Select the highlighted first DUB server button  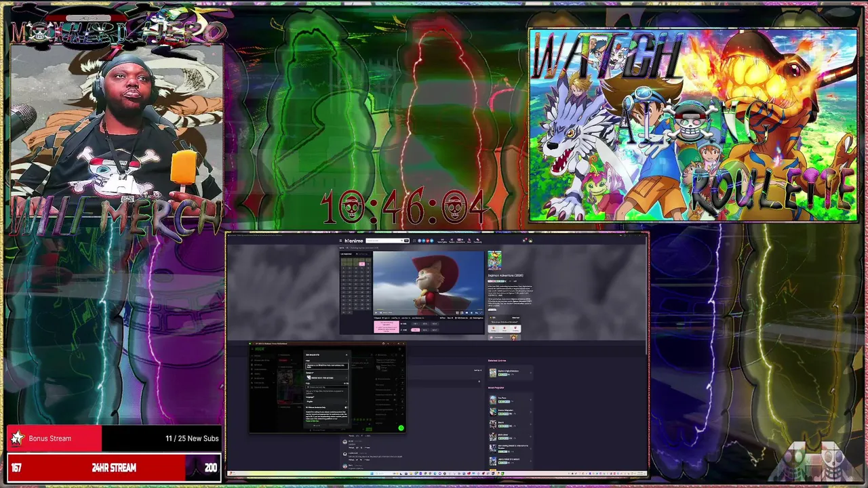[x=416, y=330]
